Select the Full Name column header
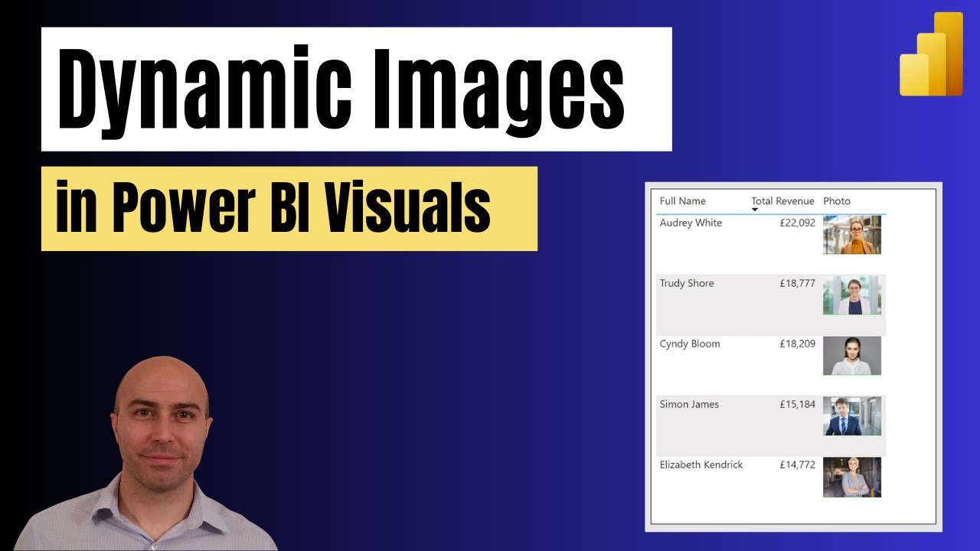The height and width of the screenshot is (551, 980). click(x=683, y=201)
